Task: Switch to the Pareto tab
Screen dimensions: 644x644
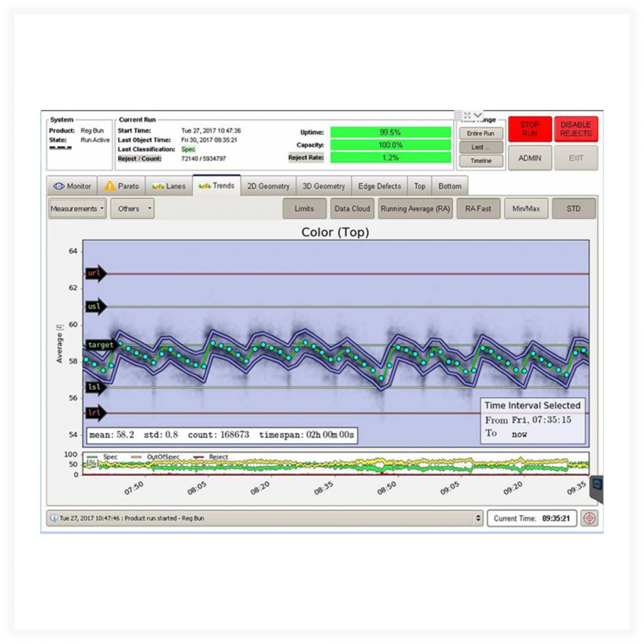Action: pyautogui.click(x=122, y=186)
